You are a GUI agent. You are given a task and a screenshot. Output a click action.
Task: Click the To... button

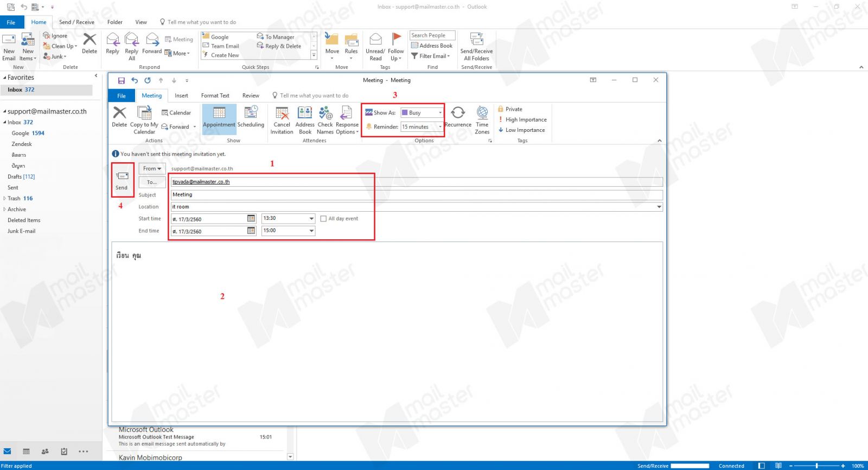click(x=152, y=182)
